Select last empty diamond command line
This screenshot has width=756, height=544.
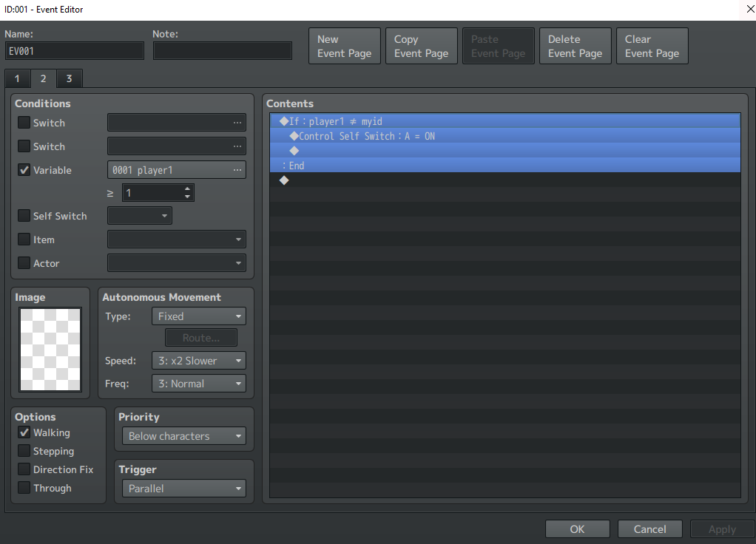tap(504, 180)
